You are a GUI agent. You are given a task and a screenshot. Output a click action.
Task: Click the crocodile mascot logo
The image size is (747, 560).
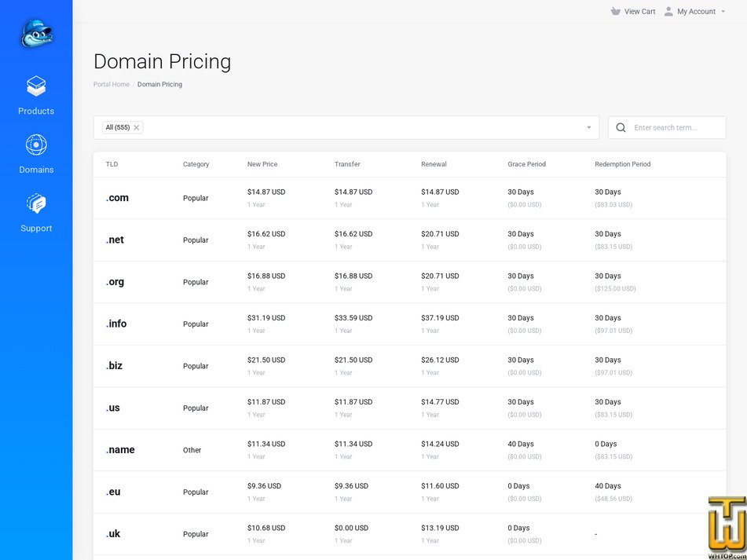[36, 34]
